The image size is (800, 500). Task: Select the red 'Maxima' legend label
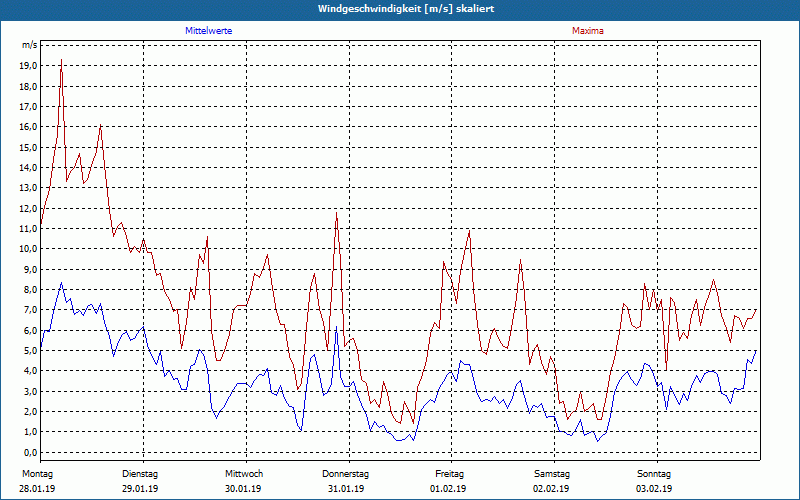(x=588, y=31)
